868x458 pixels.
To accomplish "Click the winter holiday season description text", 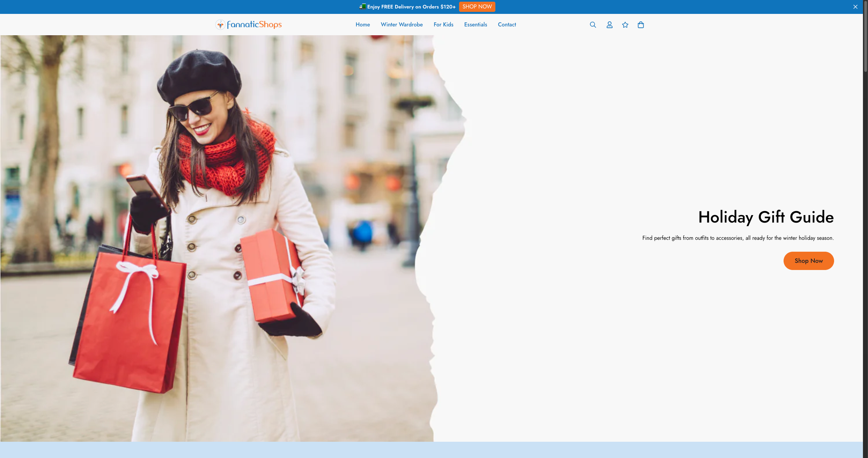I will (x=738, y=238).
